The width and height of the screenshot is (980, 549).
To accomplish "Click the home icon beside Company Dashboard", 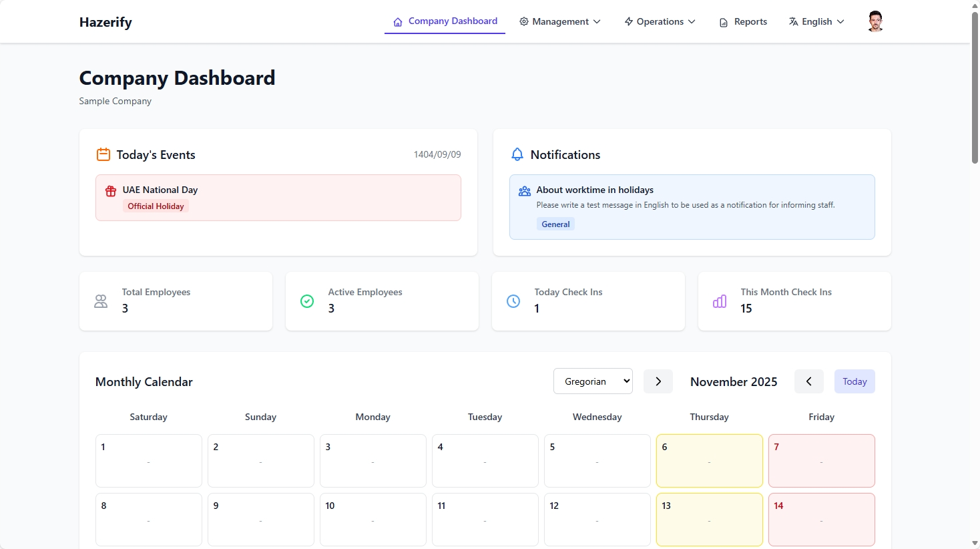I will 397,21.
